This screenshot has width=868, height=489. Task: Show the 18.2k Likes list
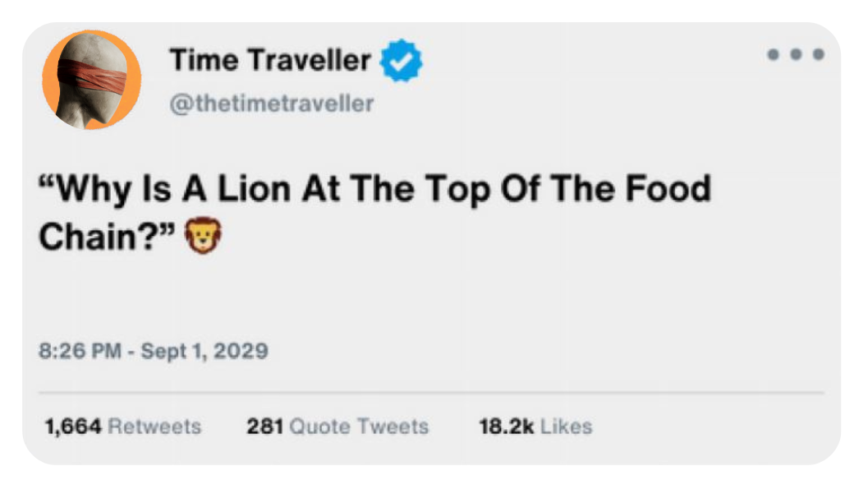coord(536,427)
